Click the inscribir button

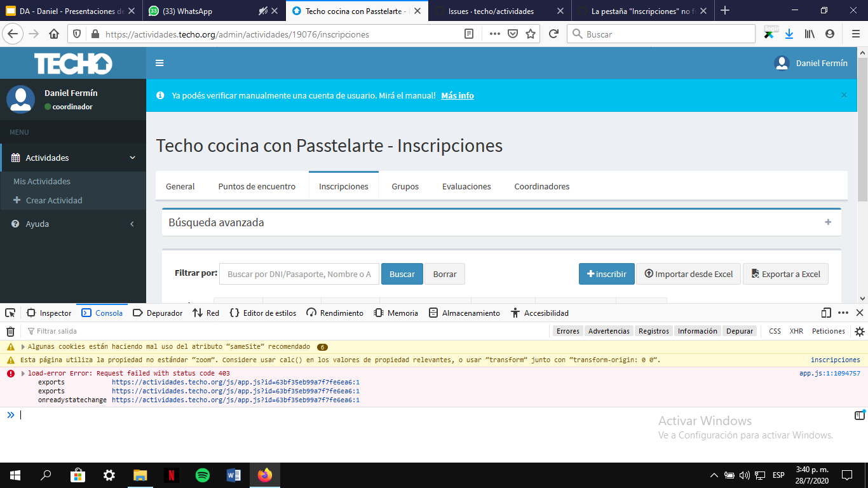606,273
